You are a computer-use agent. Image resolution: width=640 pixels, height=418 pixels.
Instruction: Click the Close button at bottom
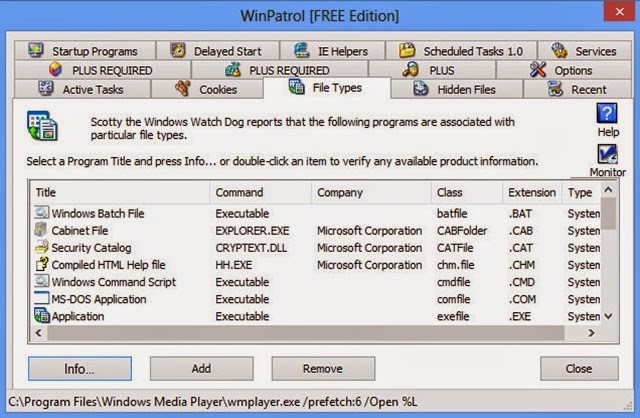tap(579, 369)
